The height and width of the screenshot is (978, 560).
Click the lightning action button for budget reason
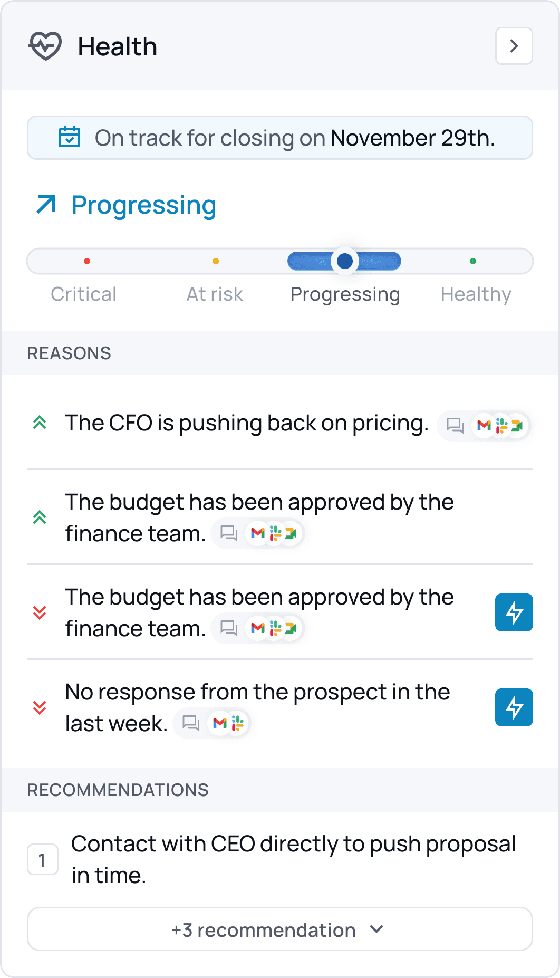click(x=514, y=612)
